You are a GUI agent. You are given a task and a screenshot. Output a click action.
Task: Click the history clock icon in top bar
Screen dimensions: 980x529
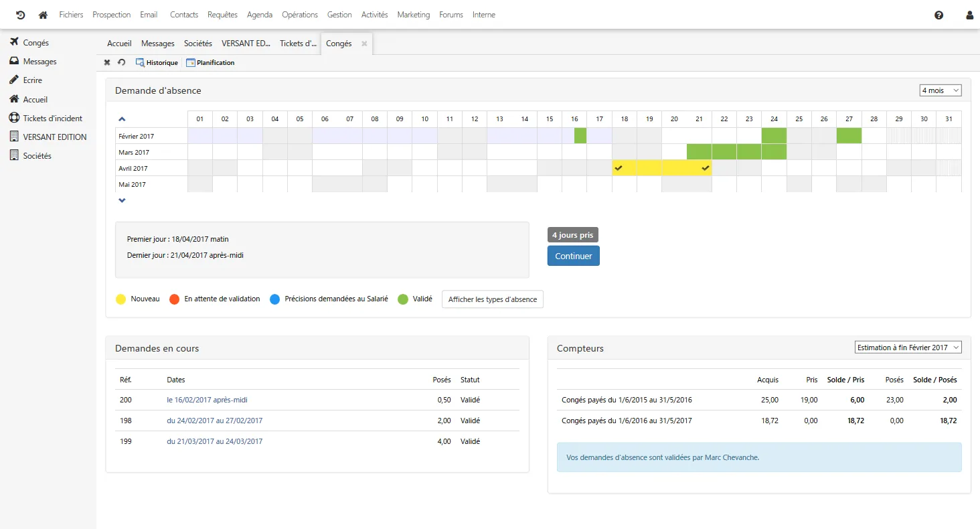pyautogui.click(x=20, y=15)
